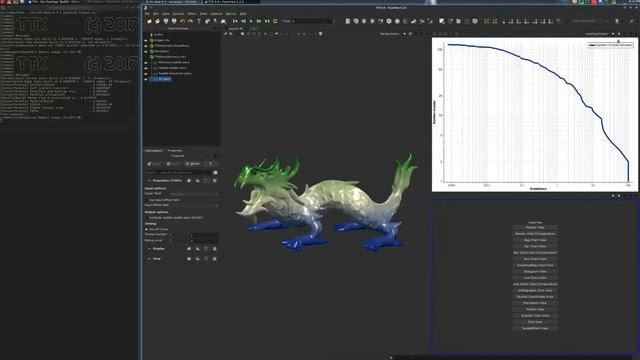This screenshot has height=360, width=640.
Task: Open the Sources menu
Action: pos(178,13)
